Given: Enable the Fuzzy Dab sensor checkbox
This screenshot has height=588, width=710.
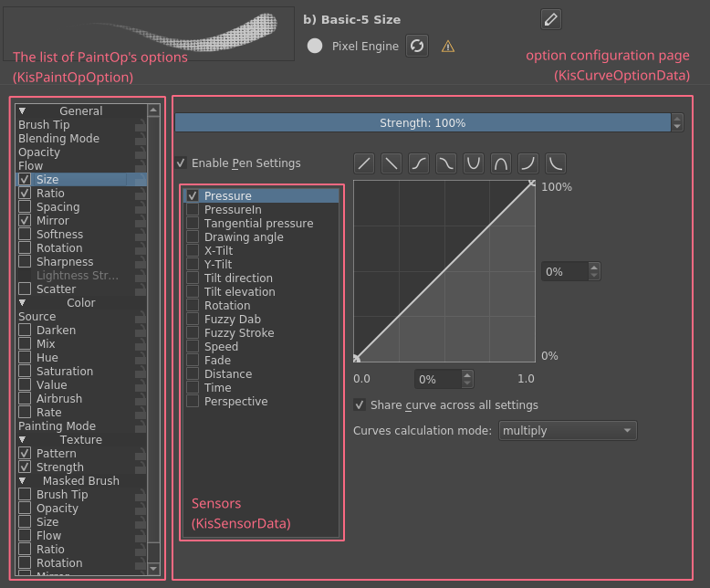Looking at the screenshot, I should tap(193, 319).
